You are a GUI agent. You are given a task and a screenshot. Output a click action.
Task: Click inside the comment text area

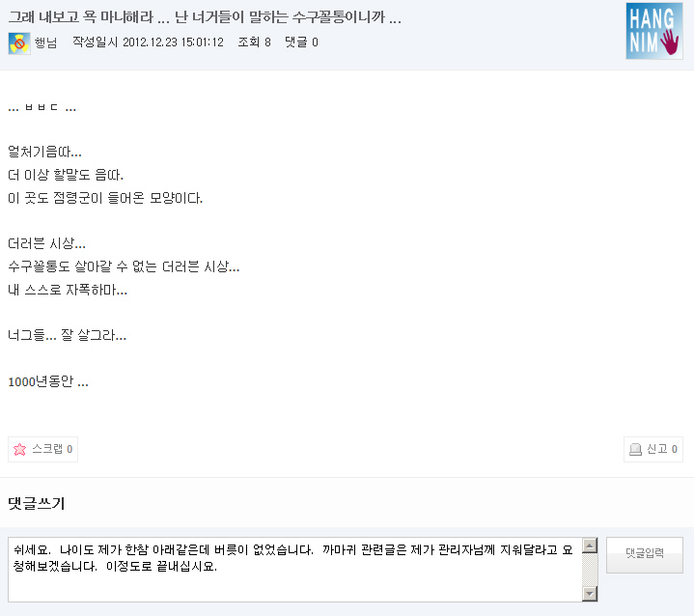[x=294, y=570]
